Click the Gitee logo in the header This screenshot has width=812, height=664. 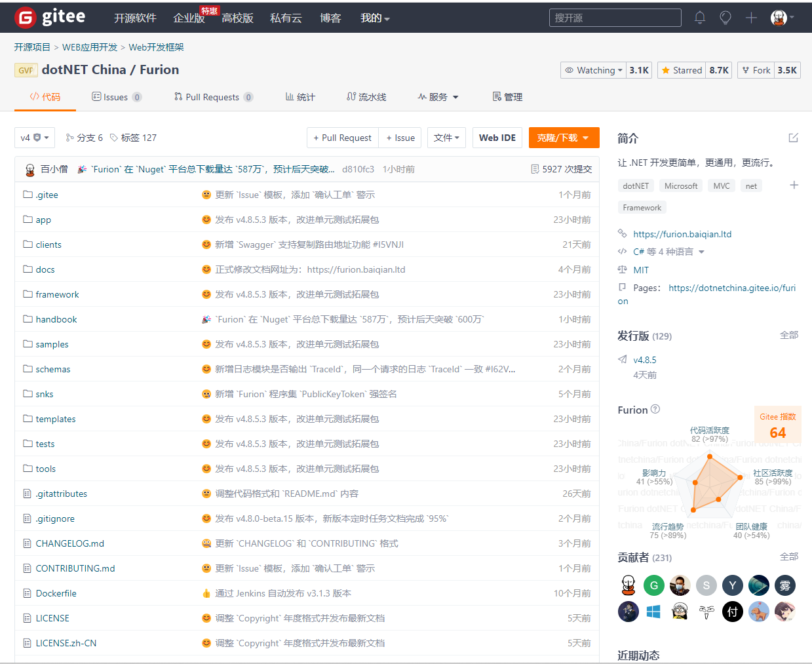pos(50,17)
